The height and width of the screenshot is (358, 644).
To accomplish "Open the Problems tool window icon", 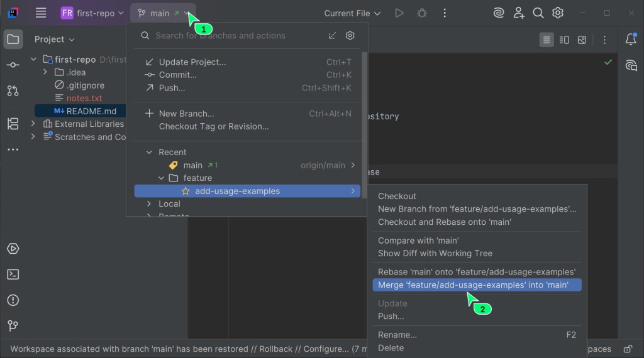I will pyautogui.click(x=13, y=300).
